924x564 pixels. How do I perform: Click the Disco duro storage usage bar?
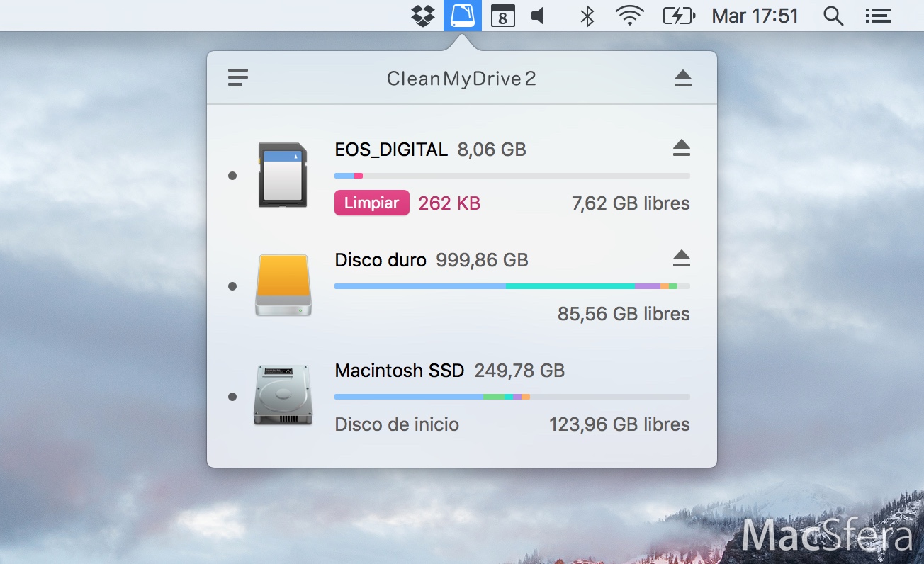(512, 286)
